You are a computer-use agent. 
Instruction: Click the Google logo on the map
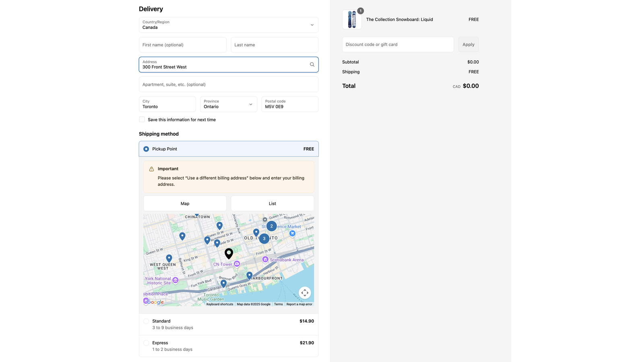tap(155, 302)
